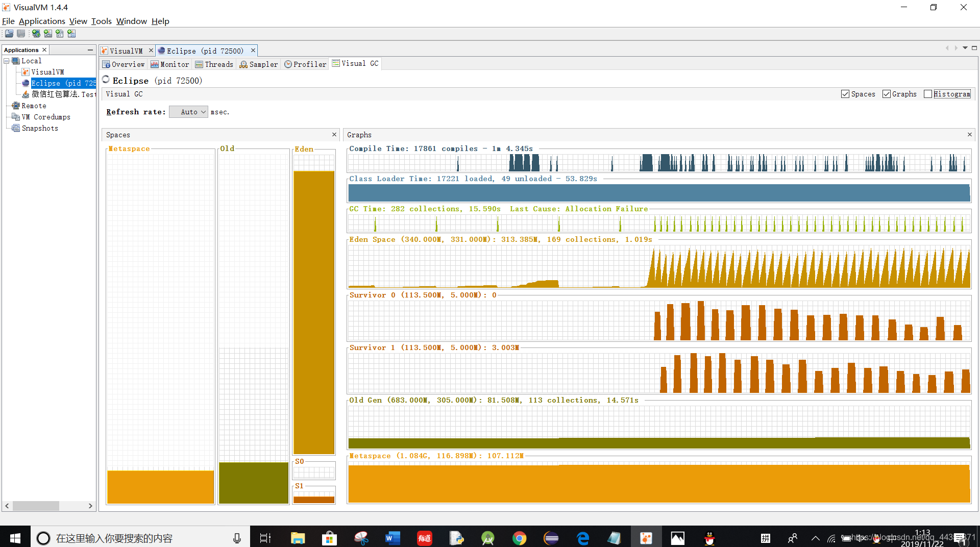Switch to the Visual GC tab
Screen dimensions: 980x547
(x=356, y=63)
